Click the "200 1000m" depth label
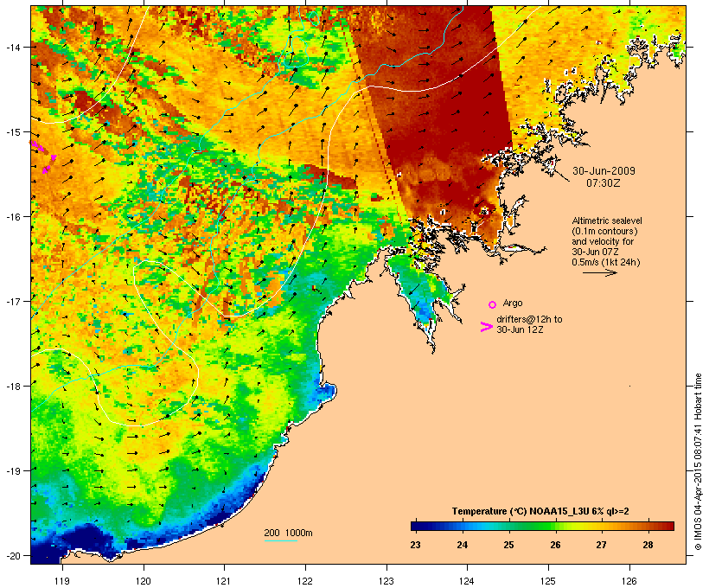This screenshot has width=709, height=588. (288, 533)
